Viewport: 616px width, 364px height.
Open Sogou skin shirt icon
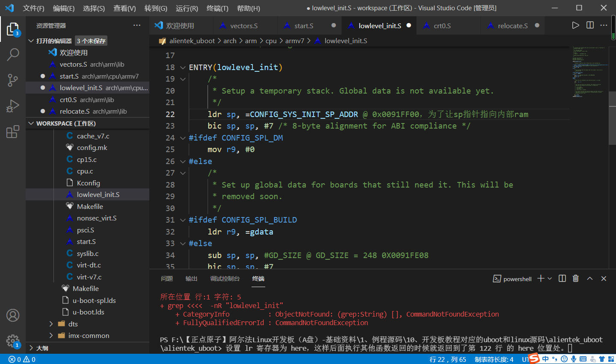[602, 359]
